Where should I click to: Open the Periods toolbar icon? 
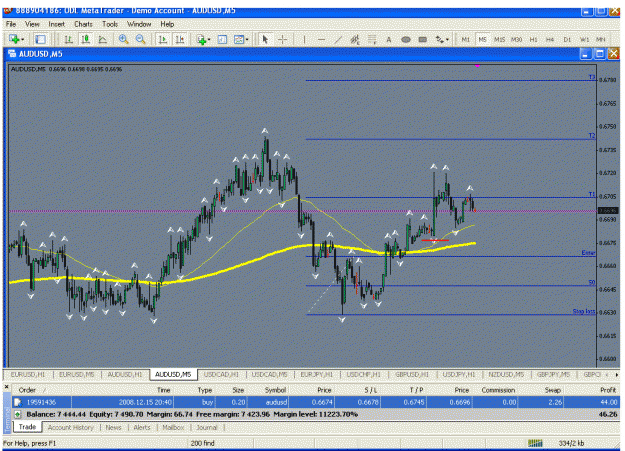[222, 39]
